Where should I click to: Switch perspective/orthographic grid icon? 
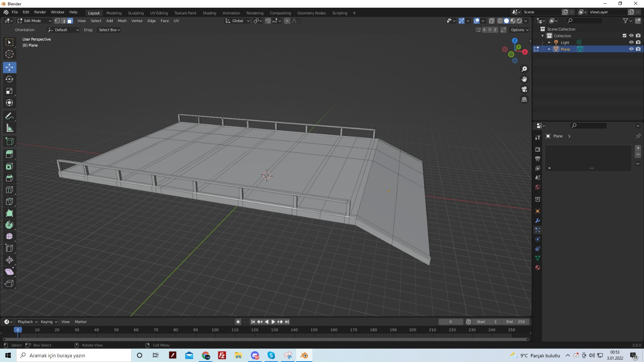click(x=524, y=99)
